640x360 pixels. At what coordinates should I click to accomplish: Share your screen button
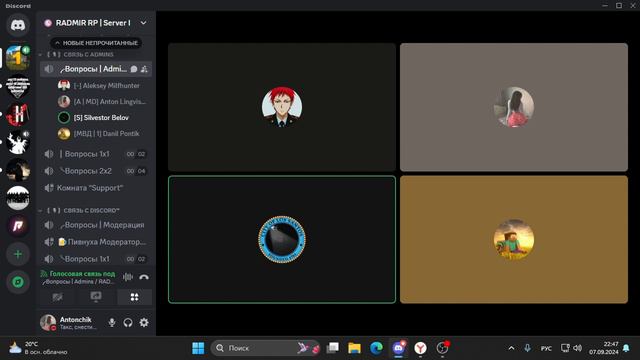(x=96, y=297)
